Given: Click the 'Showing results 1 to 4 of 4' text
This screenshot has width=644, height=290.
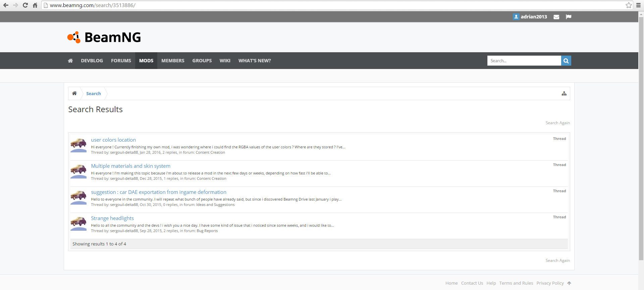Looking at the screenshot, I should [x=99, y=244].
